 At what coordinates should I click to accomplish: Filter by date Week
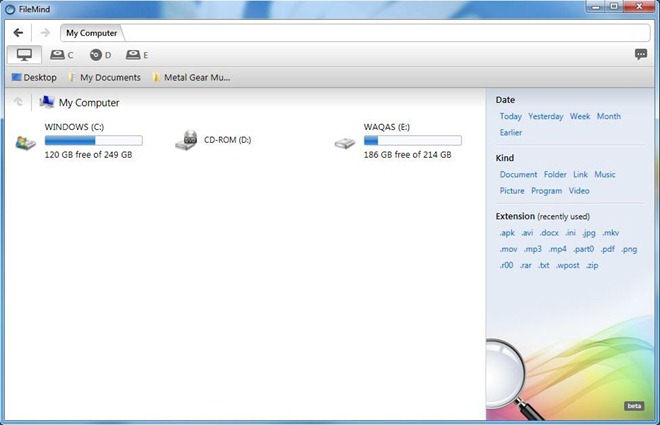[x=580, y=116]
